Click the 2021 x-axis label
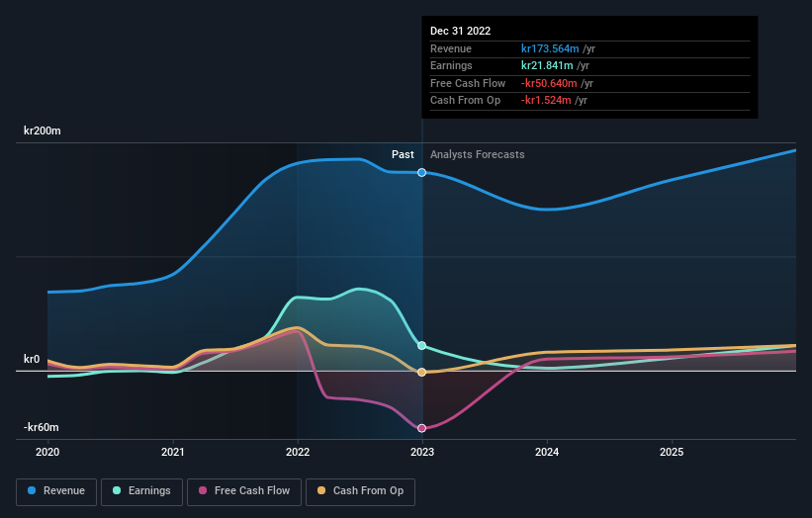This screenshot has height=518, width=812. 172,452
